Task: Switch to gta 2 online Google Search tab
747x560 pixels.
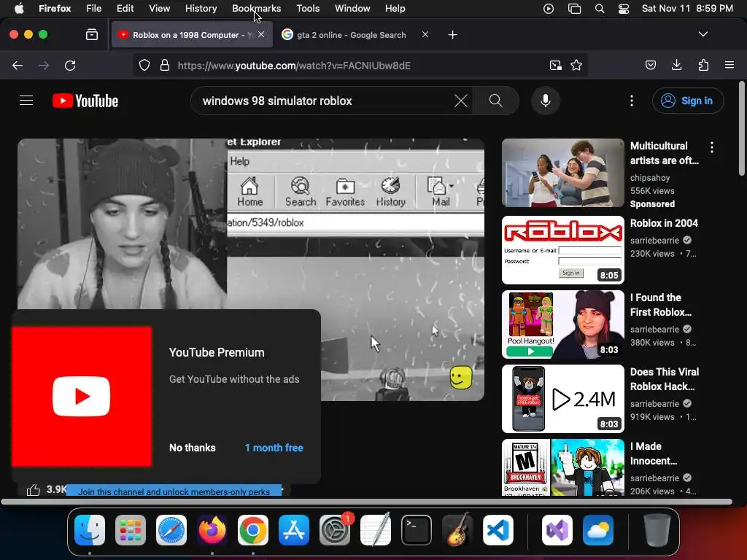Action: (351, 35)
